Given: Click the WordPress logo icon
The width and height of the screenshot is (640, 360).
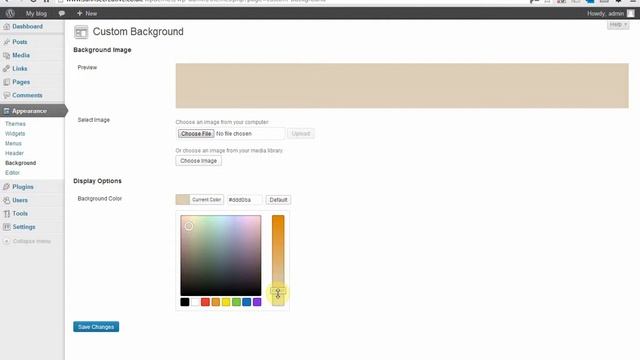Looking at the screenshot, I should [10, 13].
